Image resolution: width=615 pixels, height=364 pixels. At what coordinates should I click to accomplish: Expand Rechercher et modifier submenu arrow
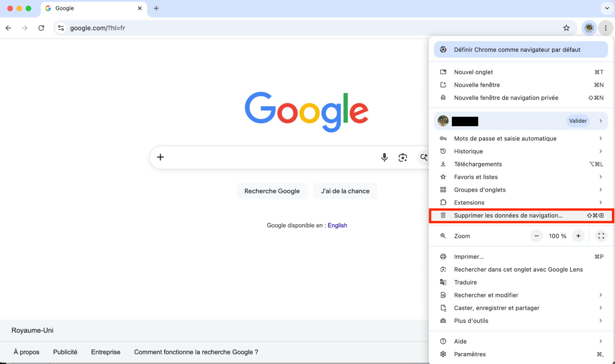pos(601,295)
